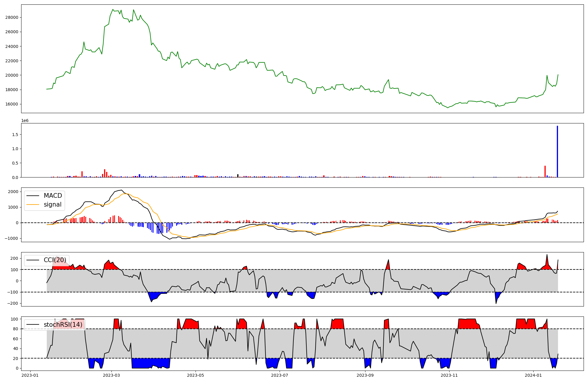Click the 0 tick on MACD axis
The width and height of the screenshot is (588, 382).
click(x=17, y=223)
